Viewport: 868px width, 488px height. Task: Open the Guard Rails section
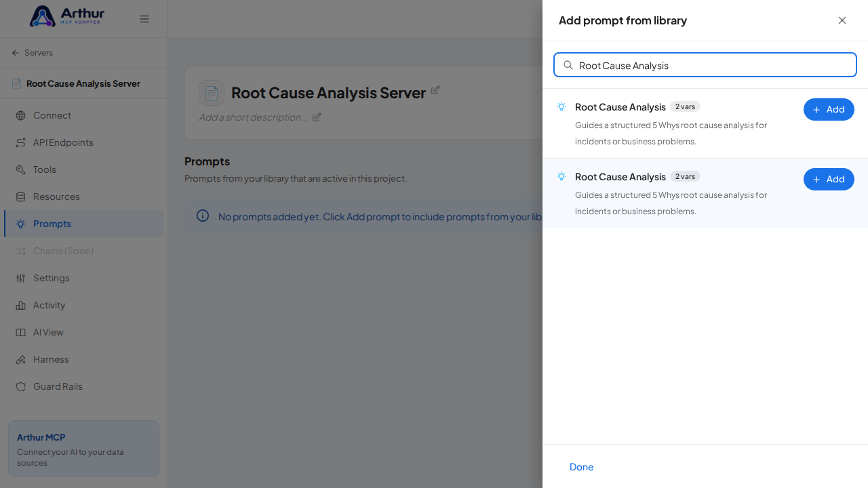[x=83, y=386]
